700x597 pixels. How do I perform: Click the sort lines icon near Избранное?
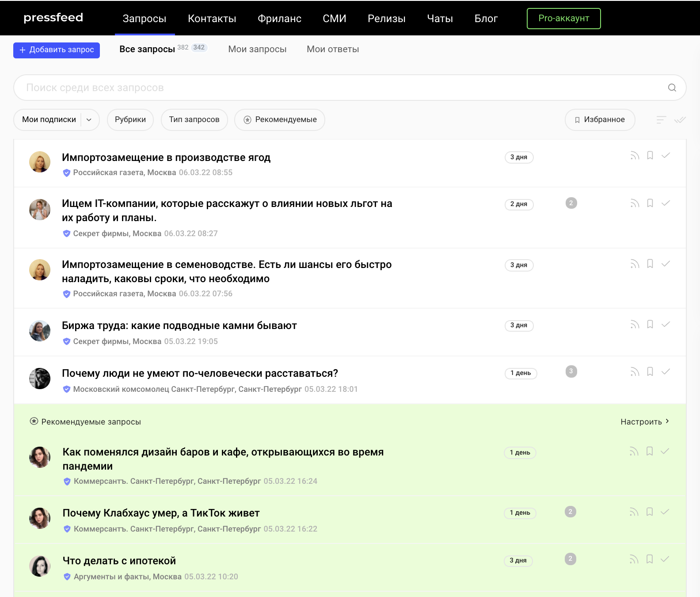pyautogui.click(x=661, y=120)
